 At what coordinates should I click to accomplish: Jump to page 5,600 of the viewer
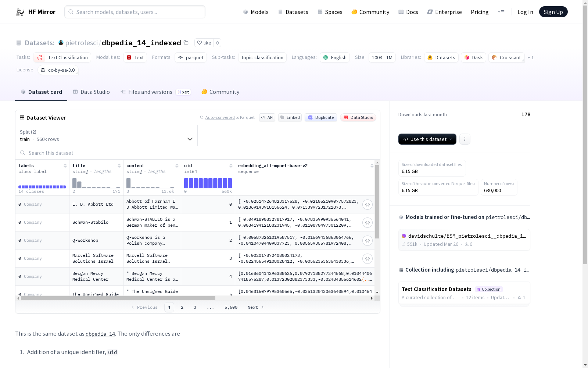[x=231, y=308]
